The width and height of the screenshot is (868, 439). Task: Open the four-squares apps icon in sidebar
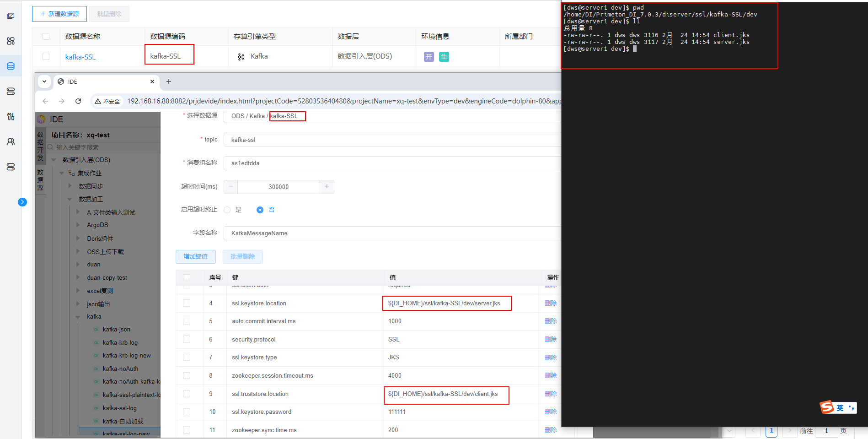coord(11,41)
